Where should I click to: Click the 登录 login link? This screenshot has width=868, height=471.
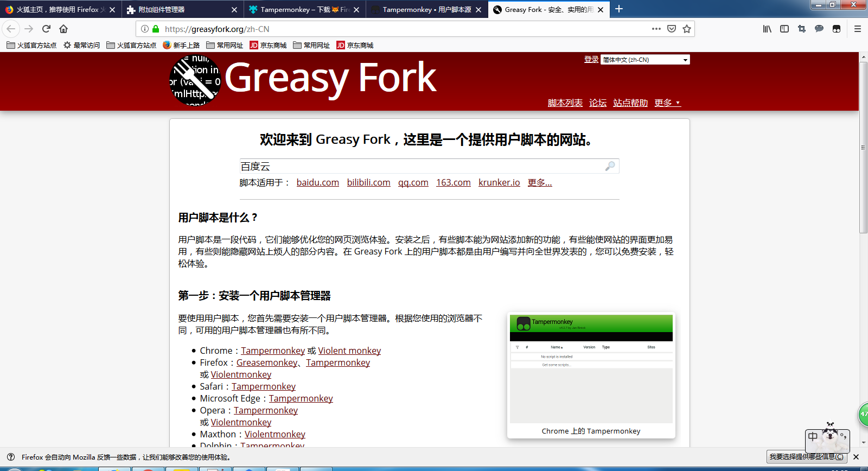(591, 60)
